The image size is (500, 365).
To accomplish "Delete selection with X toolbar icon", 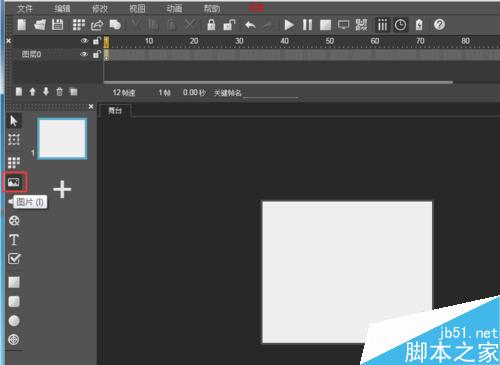I will [190, 25].
